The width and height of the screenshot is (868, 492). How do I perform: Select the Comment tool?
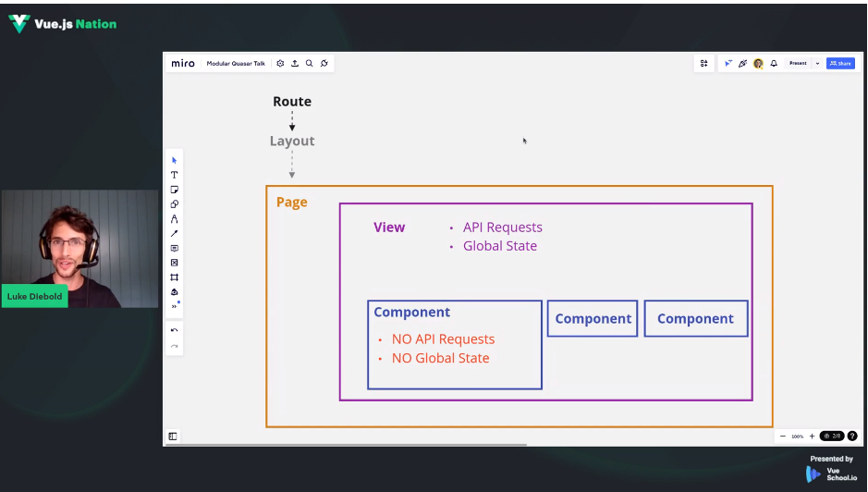click(x=174, y=248)
